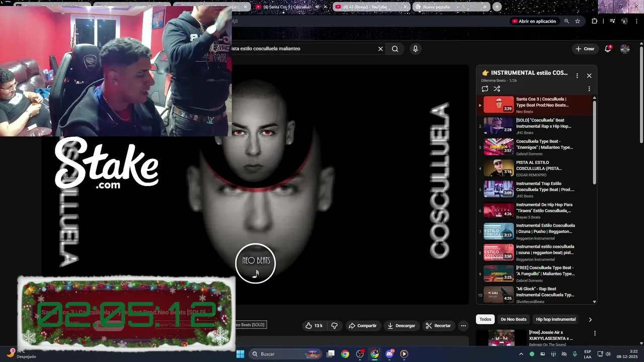The height and width of the screenshot is (362, 644).
Task: Select the Hip hop instrumental chip
Action: [555, 319]
